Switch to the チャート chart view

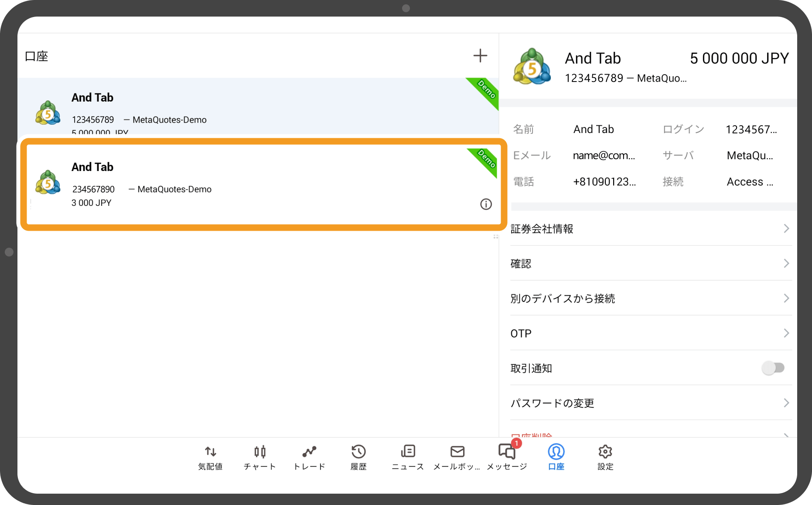tap(259, 457)
